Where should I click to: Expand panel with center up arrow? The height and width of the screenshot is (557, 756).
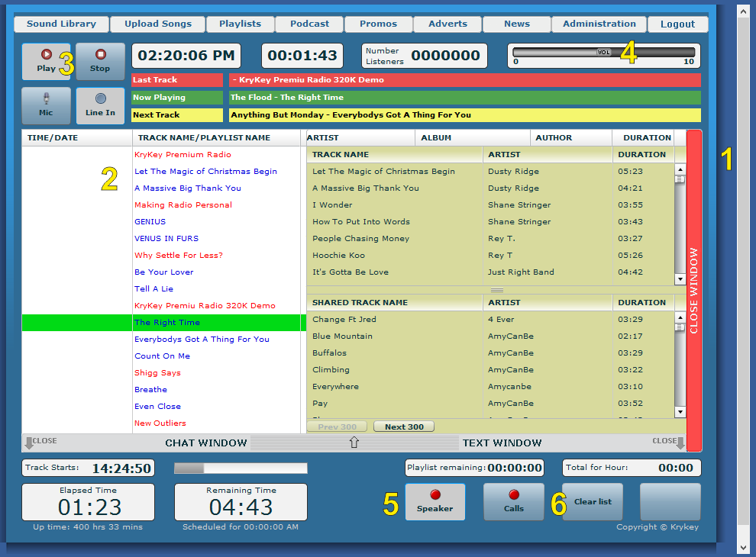coord(354,443)
